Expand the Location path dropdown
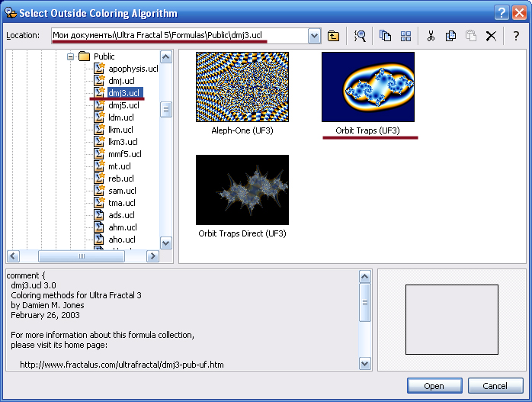 pos(314,36)
